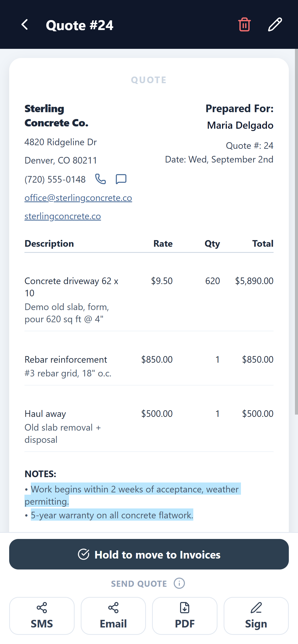Screen dimensions: 298x644
Task: Select the Quote #24 header title
Action: (79, 25)
